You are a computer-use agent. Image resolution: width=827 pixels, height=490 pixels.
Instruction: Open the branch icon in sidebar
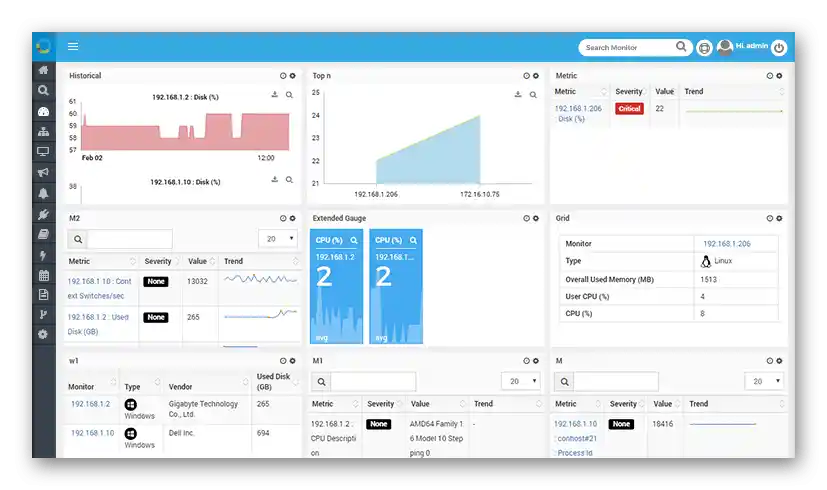click(x=43, y=315)
